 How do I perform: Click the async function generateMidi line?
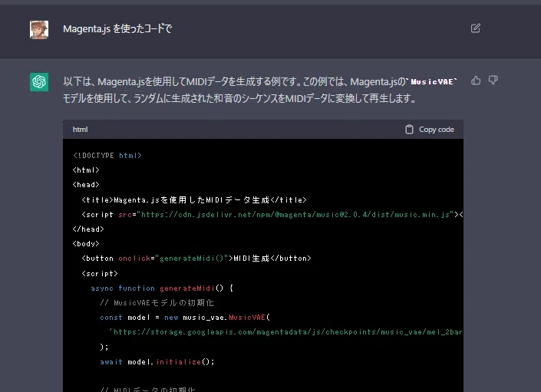pos(162,288)
